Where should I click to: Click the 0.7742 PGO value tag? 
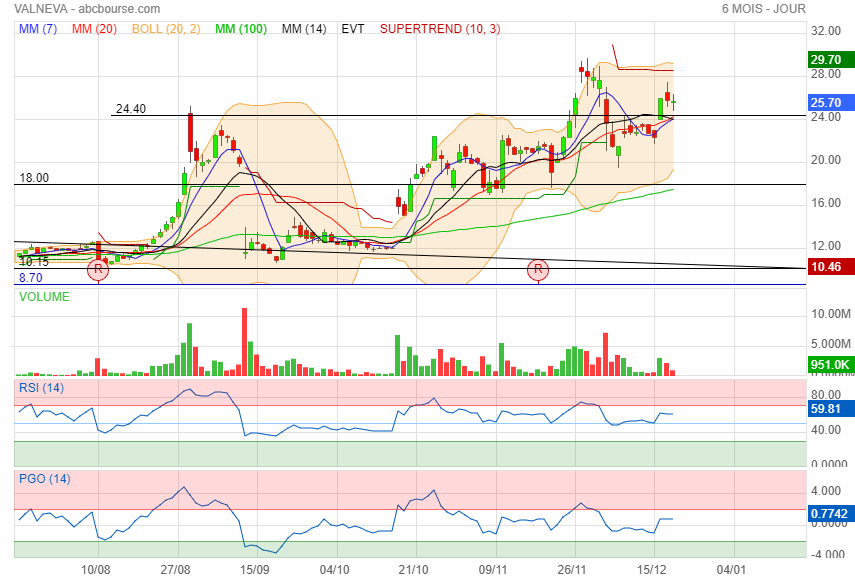[x=830, y=513]
